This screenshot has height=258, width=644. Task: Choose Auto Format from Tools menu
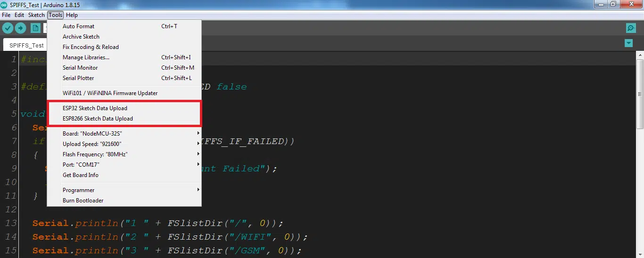coord(124,26)
